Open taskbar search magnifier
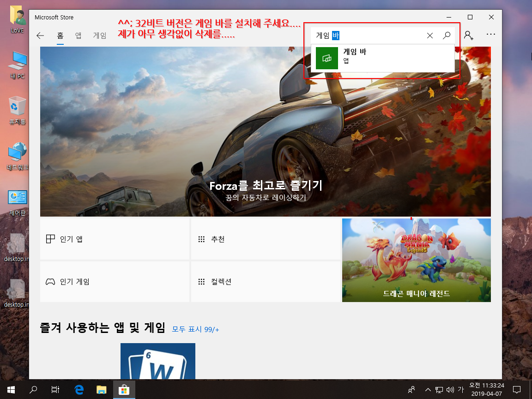The image size is (532, 399). click(33, 389)
